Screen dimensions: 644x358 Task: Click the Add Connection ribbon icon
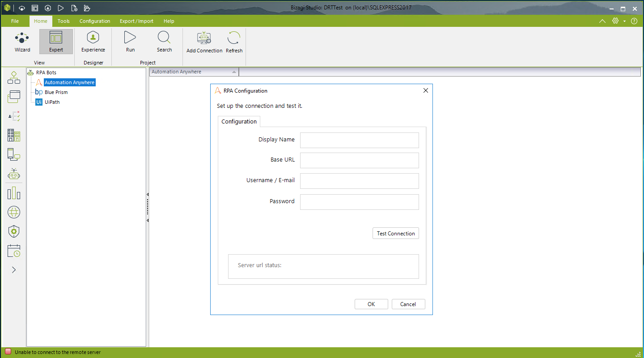pos(204,42)
